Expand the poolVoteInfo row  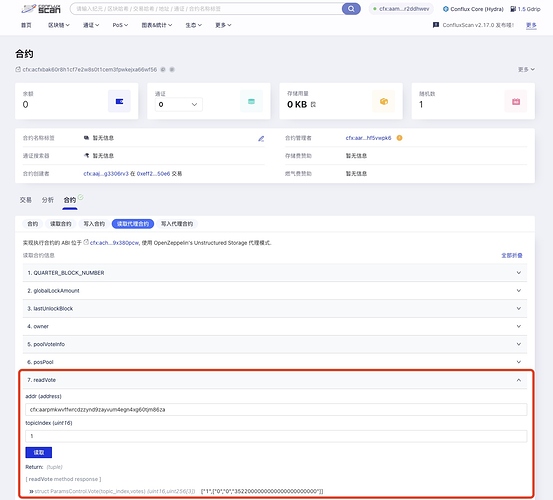tap(275, 344)
